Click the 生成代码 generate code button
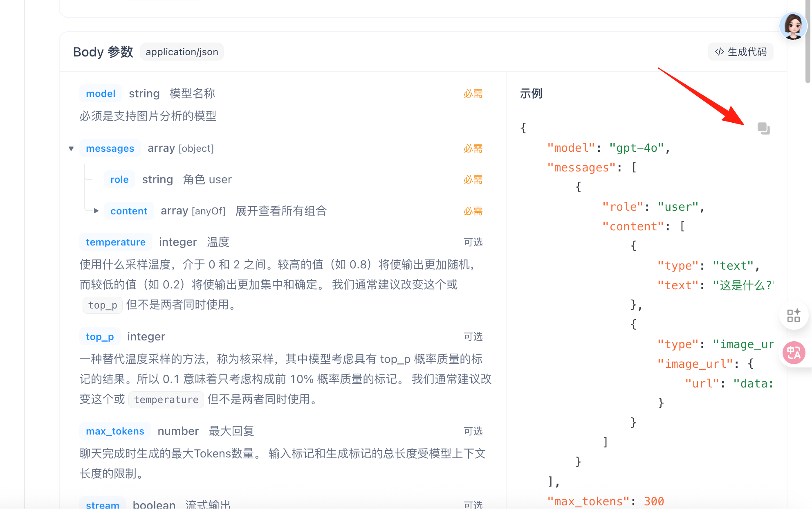The height and width of the screenshot is (509, 812). (x=740, y=52)
